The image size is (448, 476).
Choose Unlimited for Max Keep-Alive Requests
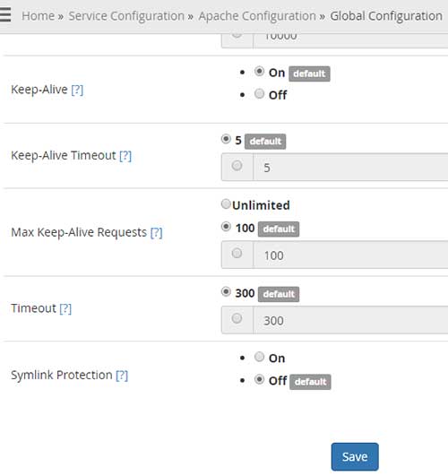(x=226, y=204)
